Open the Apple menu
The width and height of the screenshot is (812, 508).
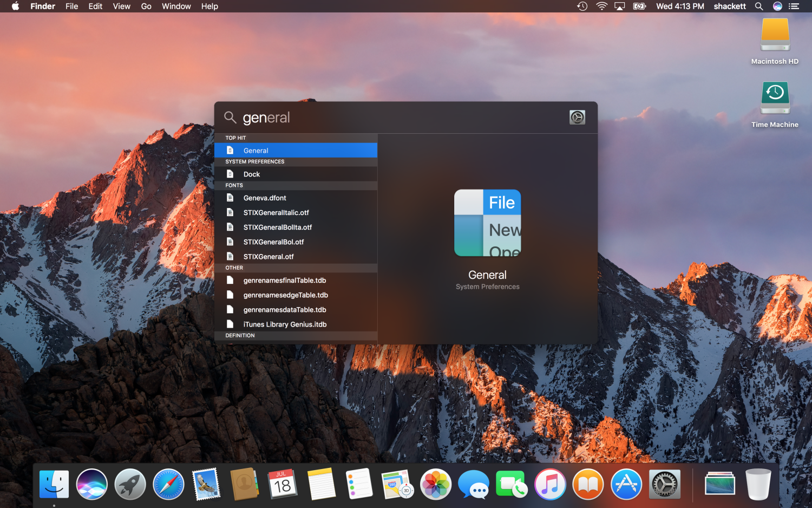click(15, 6)
